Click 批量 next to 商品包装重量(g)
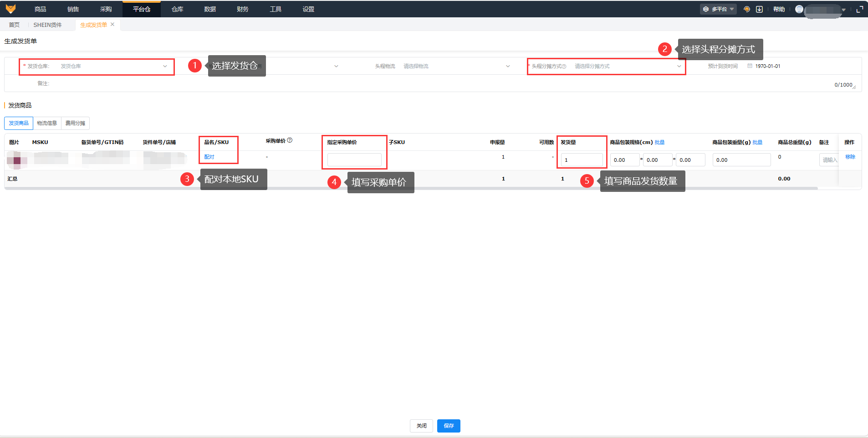 click(757, 142)
